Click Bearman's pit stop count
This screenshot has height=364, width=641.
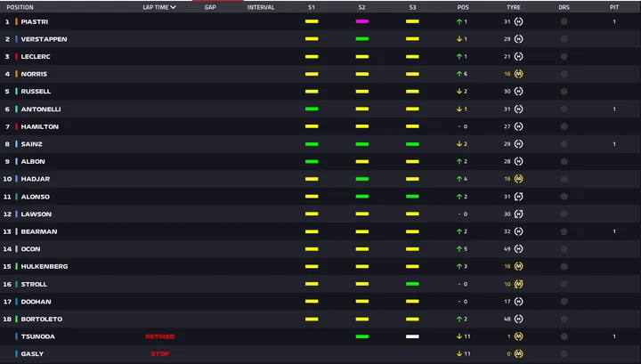point(614,231)
